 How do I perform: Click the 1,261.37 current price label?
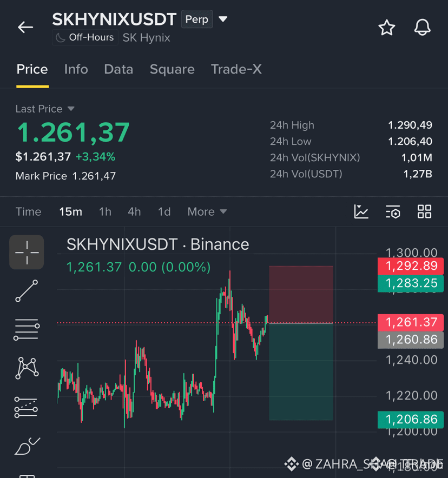pyautogui.click(x=411, y=322)
